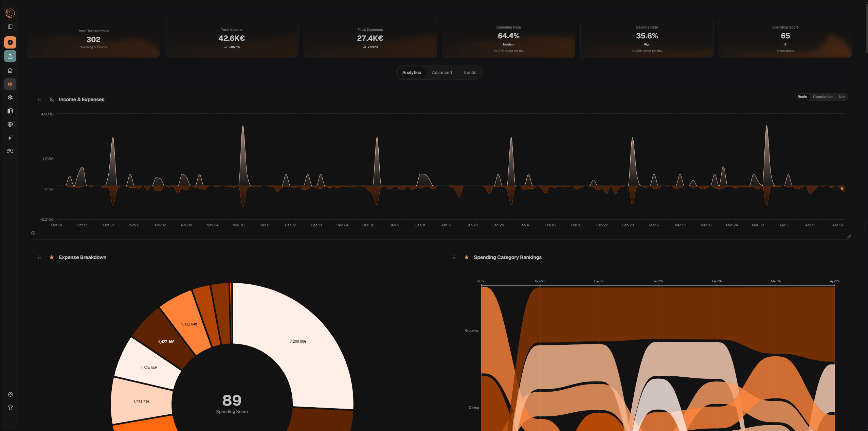Select the Basic chart mode
Image resolution: width=868 pixels, height=431 pixels.
click(x=802, y=97)
